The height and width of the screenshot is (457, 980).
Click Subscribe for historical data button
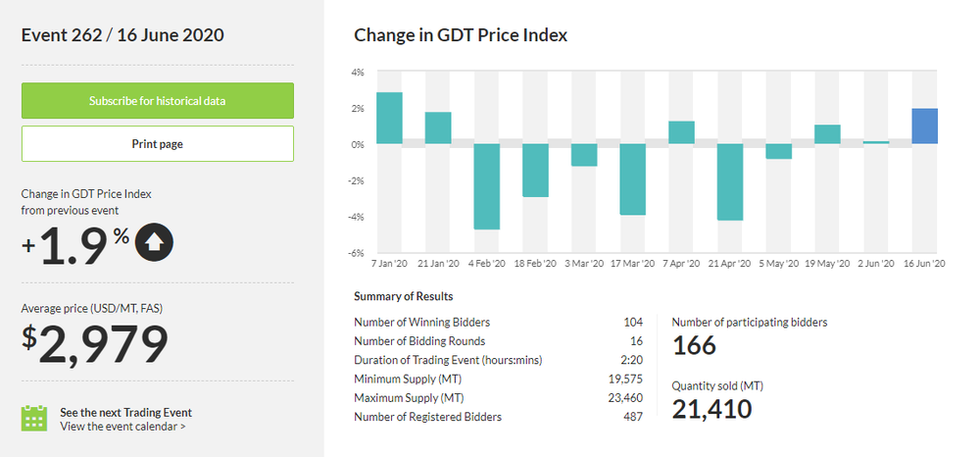[158, 101]
